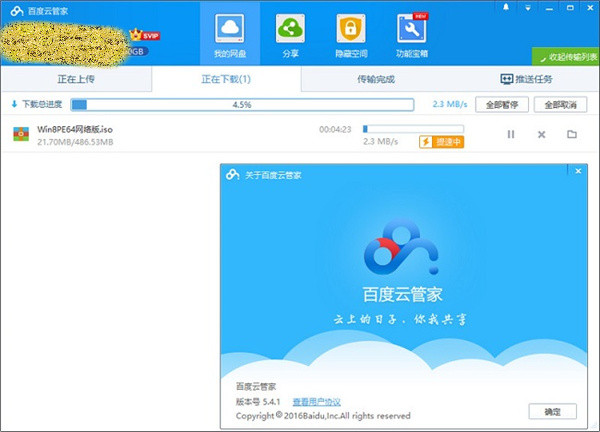Open the 分享 share icon
The height and width of the screenshot is (432, 600).
click(x=290, y=29)
